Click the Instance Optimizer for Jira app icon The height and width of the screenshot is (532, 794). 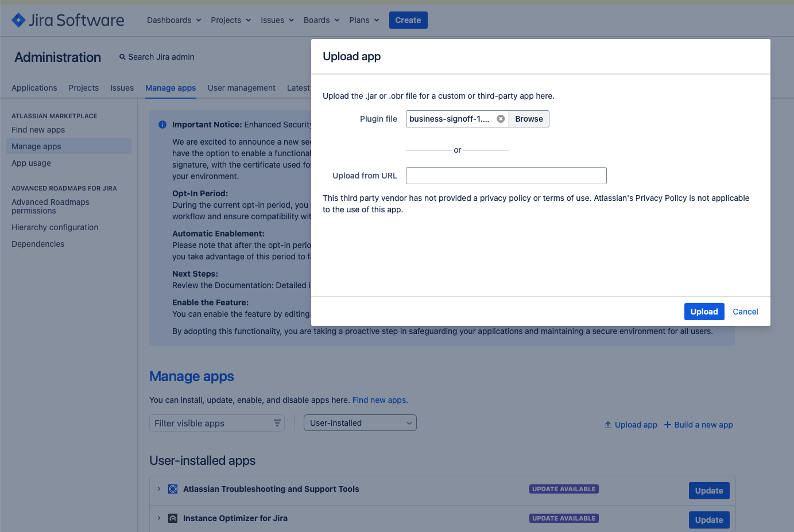(x=172, y=518)
